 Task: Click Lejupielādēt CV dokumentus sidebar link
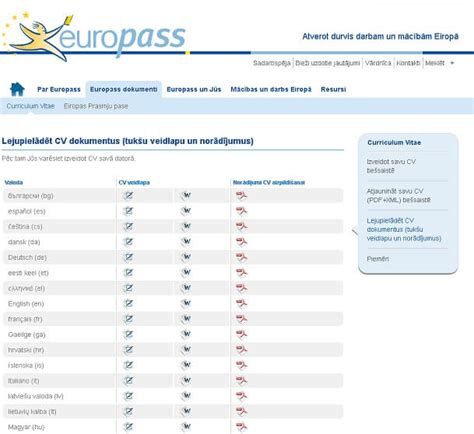404,229
